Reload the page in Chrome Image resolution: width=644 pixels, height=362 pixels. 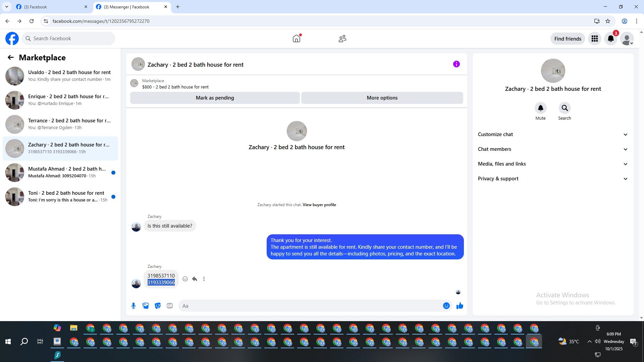(32, 21)
